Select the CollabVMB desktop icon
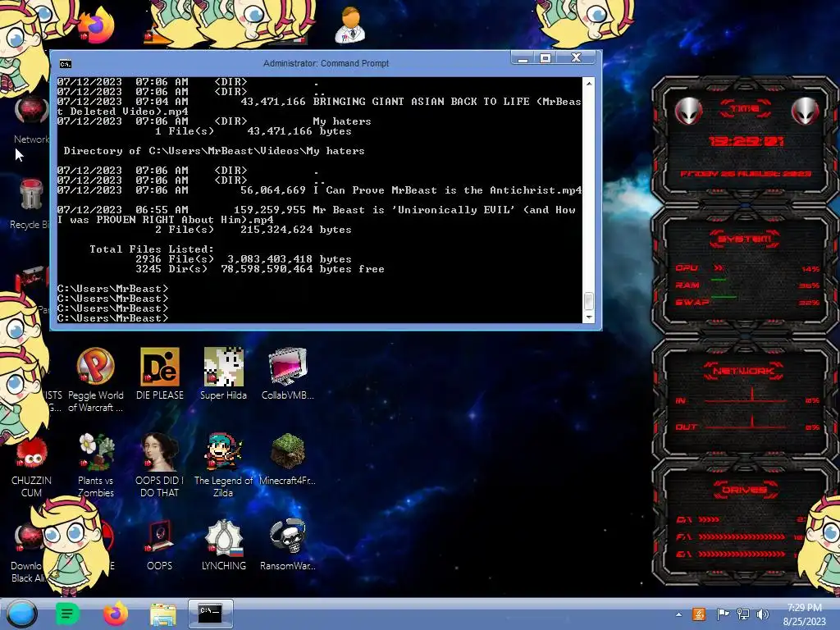The width and height of the screenshot is (840, 630). coord(288,373)
